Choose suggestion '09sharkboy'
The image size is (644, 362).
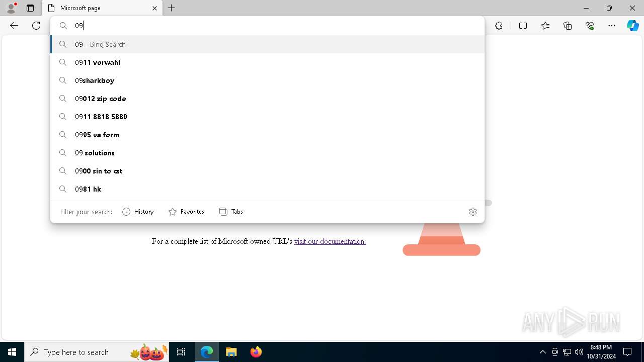pyautogui.click(x=267, y=80)
